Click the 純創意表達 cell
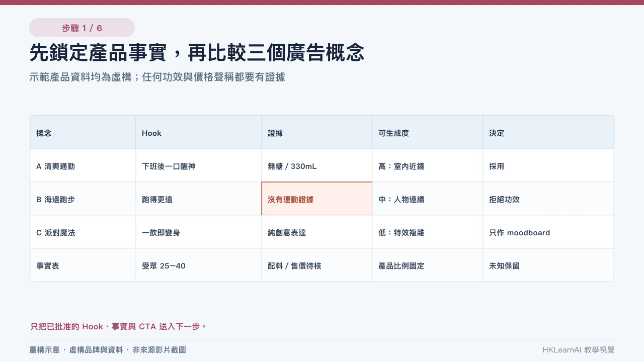The width and height of the screenshot is (644, 362). (317, 232)
